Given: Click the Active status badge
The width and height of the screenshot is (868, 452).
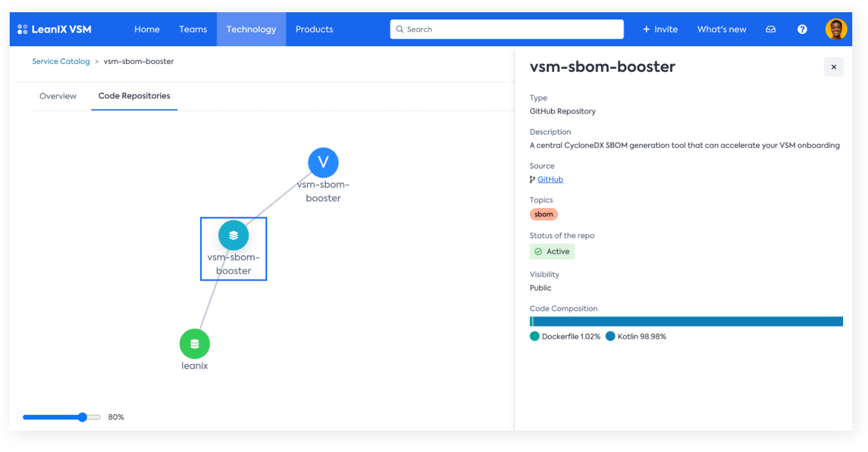Looking at the screenshot, I should click(552, 251).
